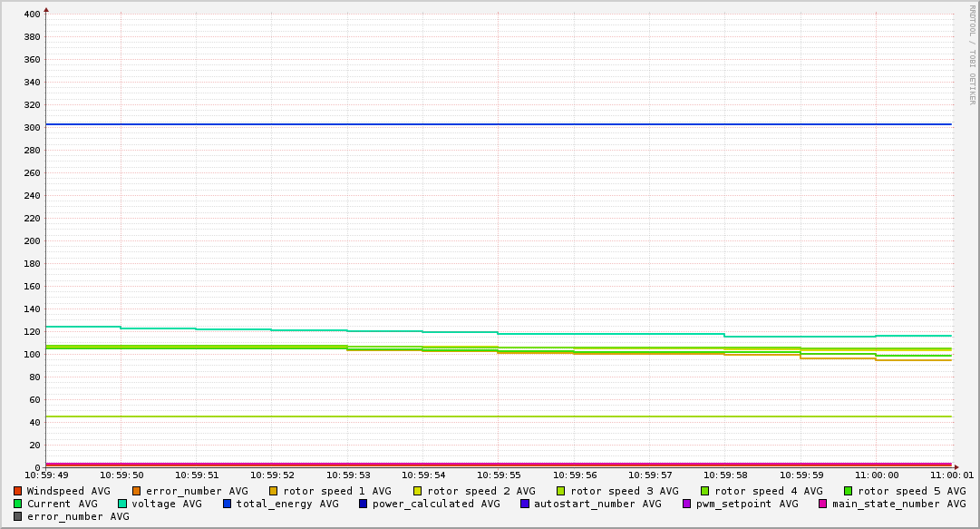Select the rotor speed 3 AVG swatch

point(561,491)
